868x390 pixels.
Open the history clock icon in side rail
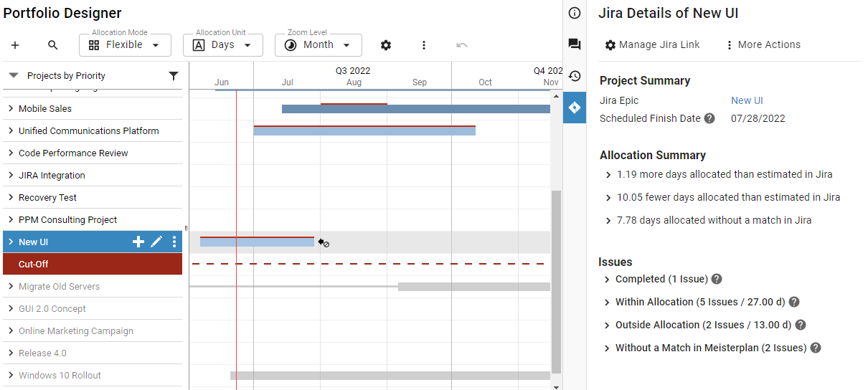pyautogui.click(x=575, y=76)
